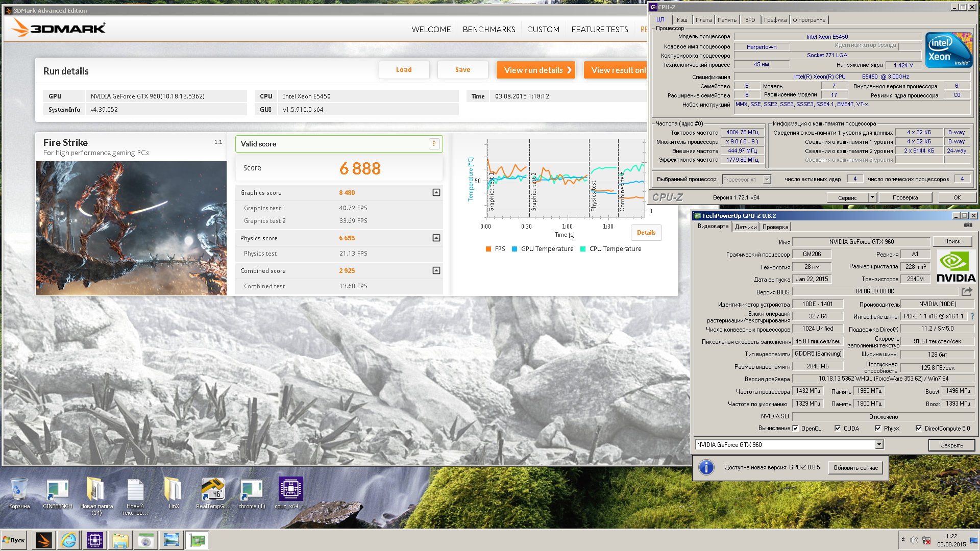This screenshot has width=980, height=551.
Task: Open the NVIDIA GeForce GTX 960 dropdown
Action: [879, 445]
